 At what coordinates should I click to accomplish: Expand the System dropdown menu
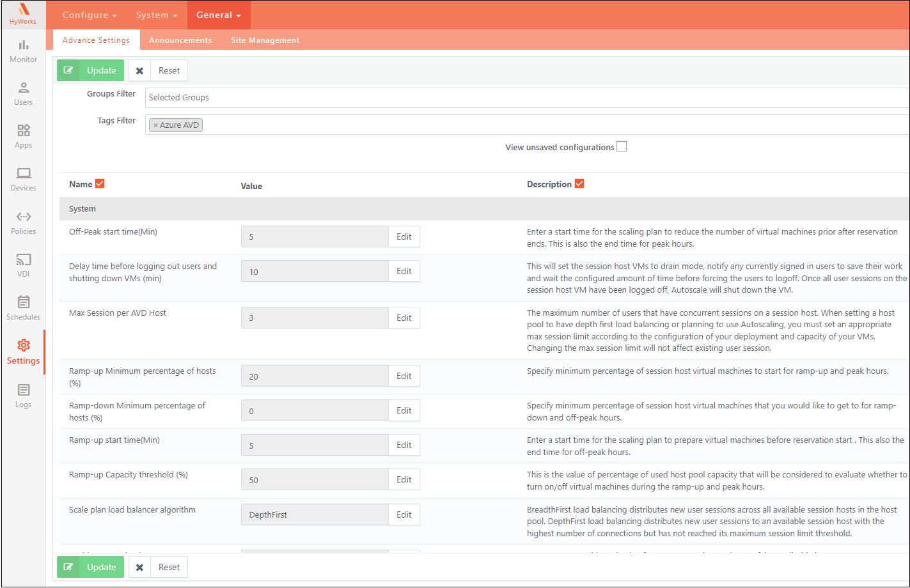click(157, 15)
